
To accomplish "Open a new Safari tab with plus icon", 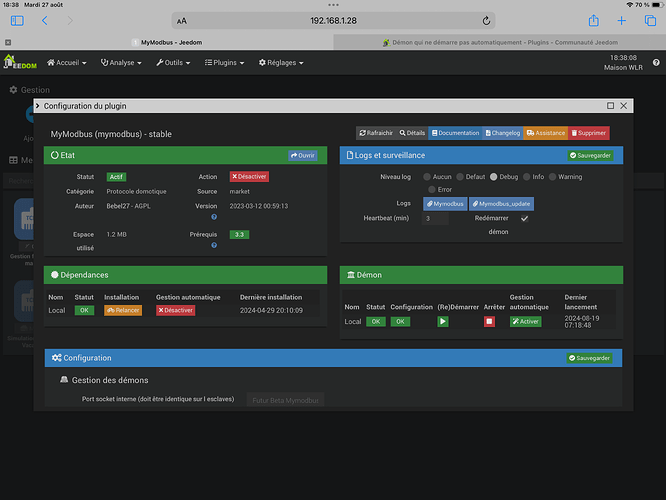I will pyautogui.click(x=621, y=20).
